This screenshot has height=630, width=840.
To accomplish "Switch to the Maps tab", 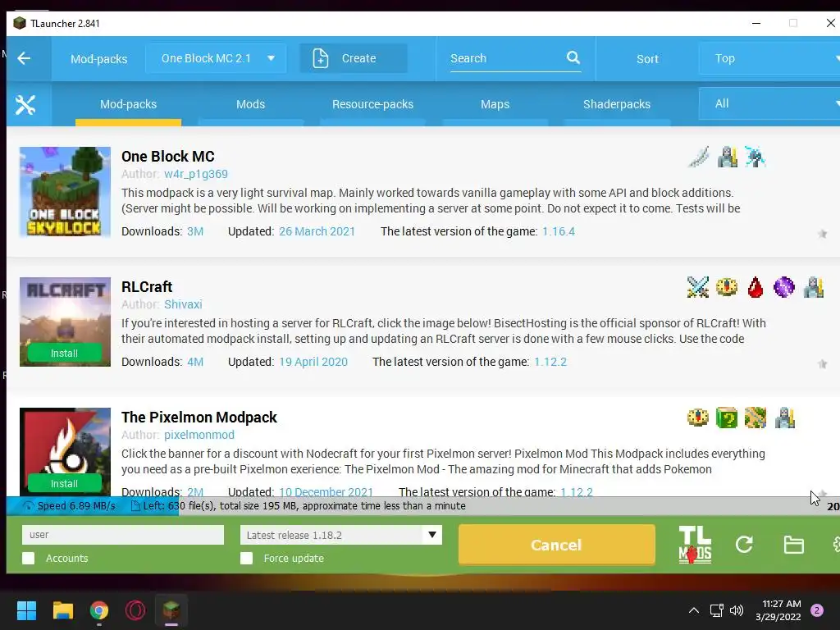I will tap(495, 104).
